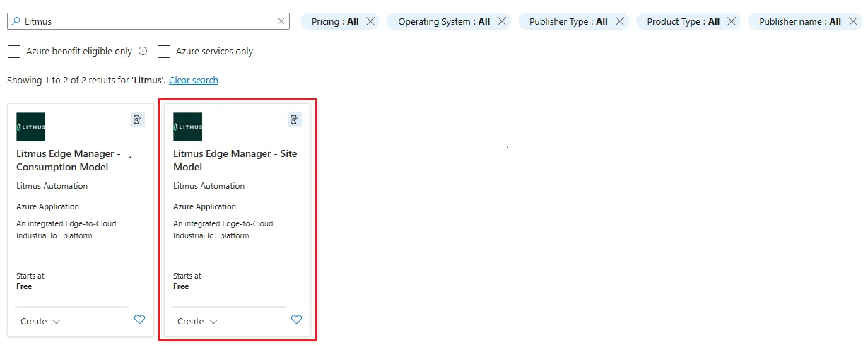
Task: Enable Azure benefit eligible only checkbox
Action: (13, 52)
